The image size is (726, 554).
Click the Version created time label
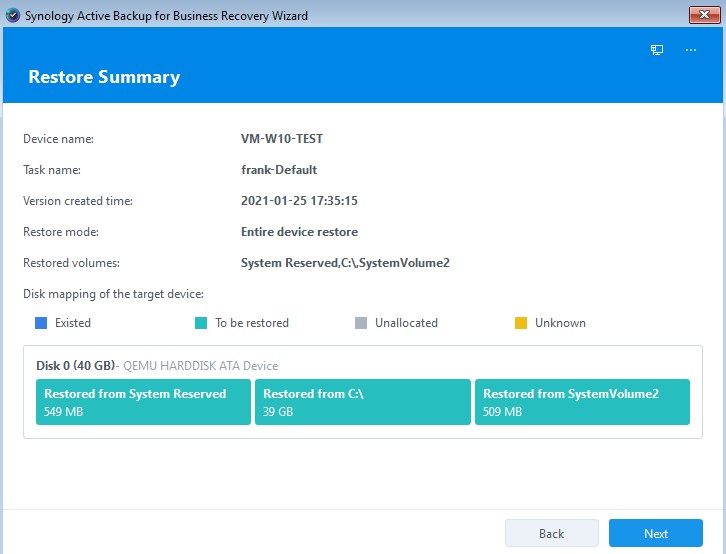click(x=78, y=201)
